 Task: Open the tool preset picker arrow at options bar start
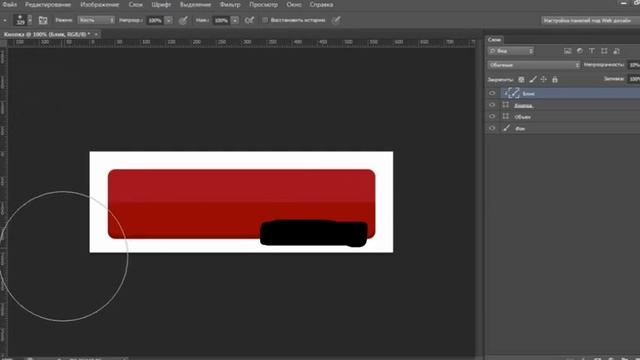click(x=5, y=20)
